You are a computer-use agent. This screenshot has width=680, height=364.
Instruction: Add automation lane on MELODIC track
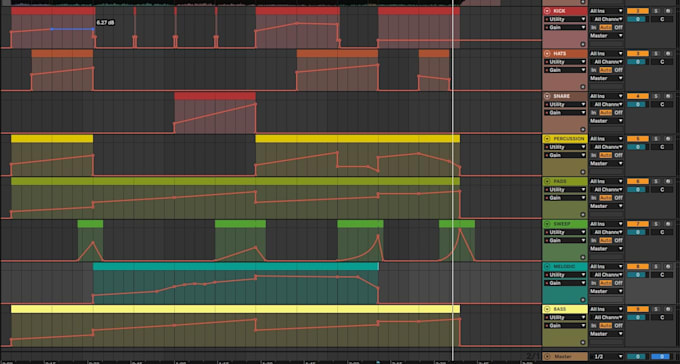coord(583,299)
